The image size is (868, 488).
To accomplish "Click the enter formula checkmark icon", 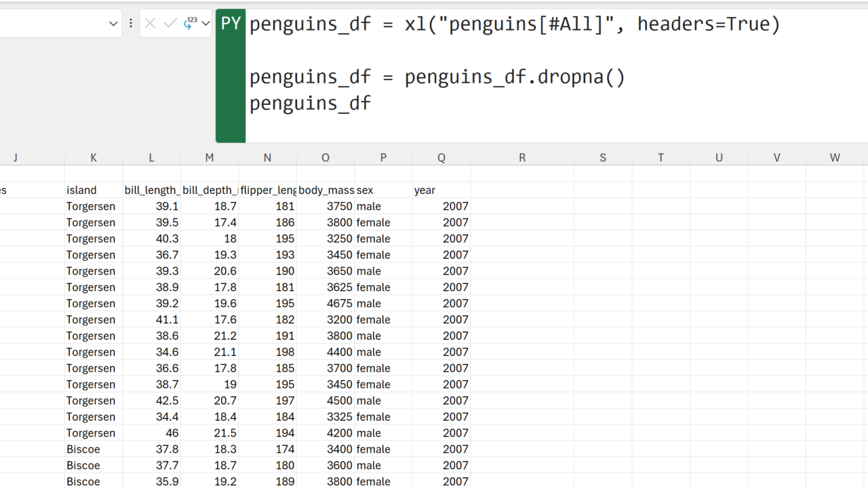I will coord(170,24).
